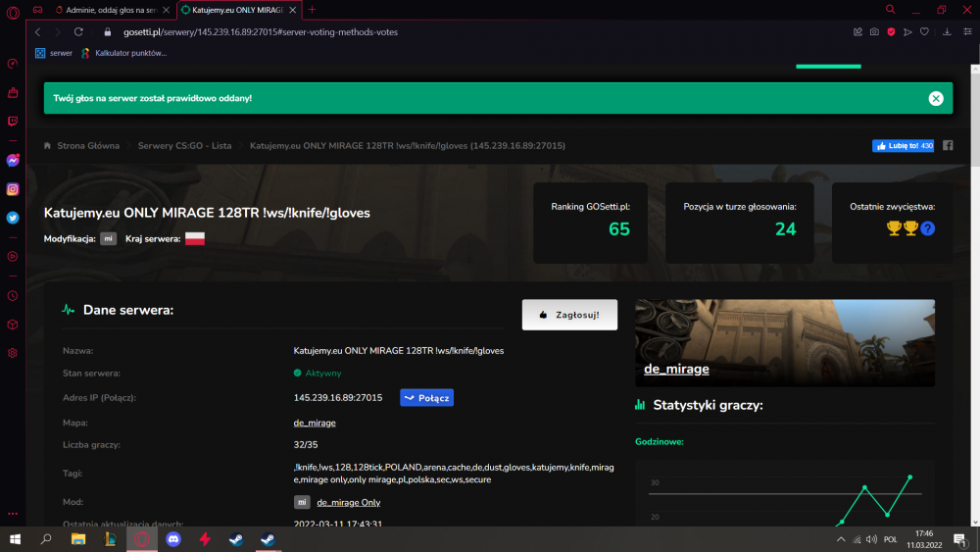The width and height of the screenshot is (980, 552).
Task: Click the Facebook 'Lubię to!' button
Action: click(x=904, y=146)
